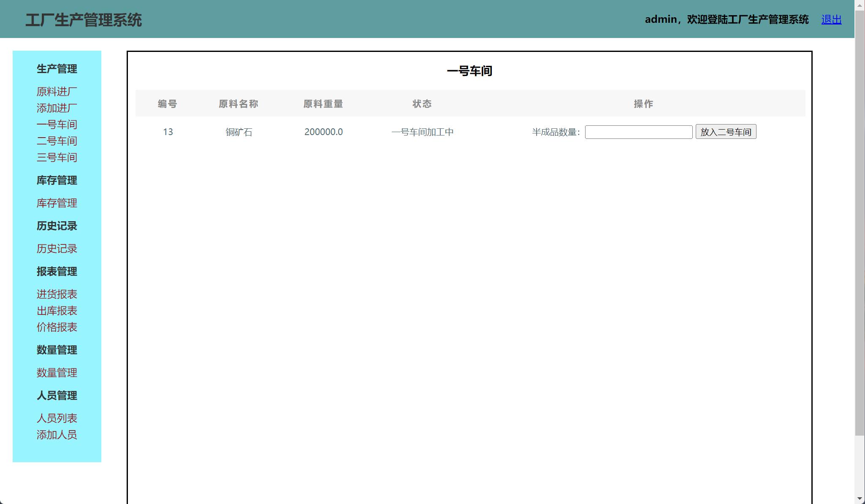The image size is (865, 504).
Task: View the 历史记录 history page
Action: 57,249
